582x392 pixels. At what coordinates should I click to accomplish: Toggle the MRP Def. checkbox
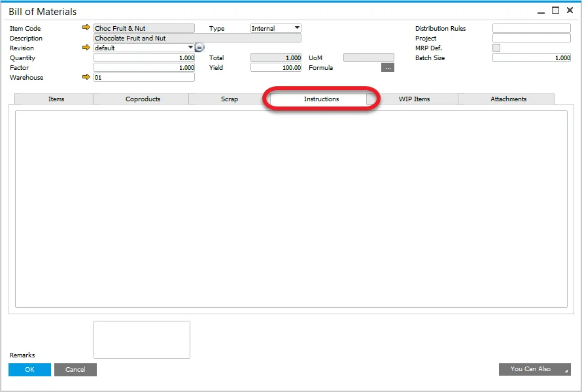[496, 48]
